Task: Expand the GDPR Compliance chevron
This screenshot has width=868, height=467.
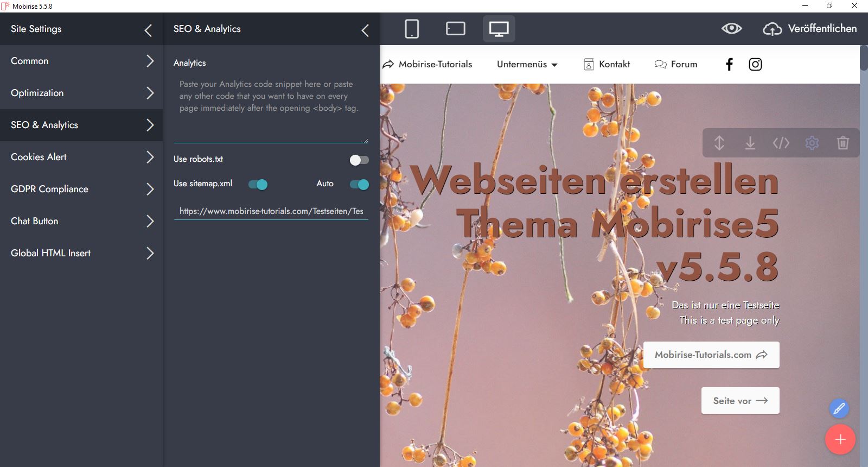Action: (x=150, y=189)
